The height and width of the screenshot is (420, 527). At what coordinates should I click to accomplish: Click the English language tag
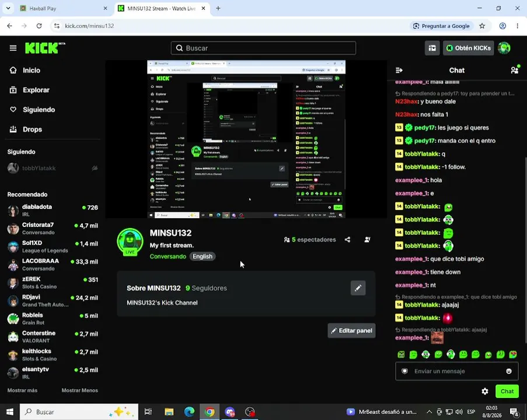(203, 256)
